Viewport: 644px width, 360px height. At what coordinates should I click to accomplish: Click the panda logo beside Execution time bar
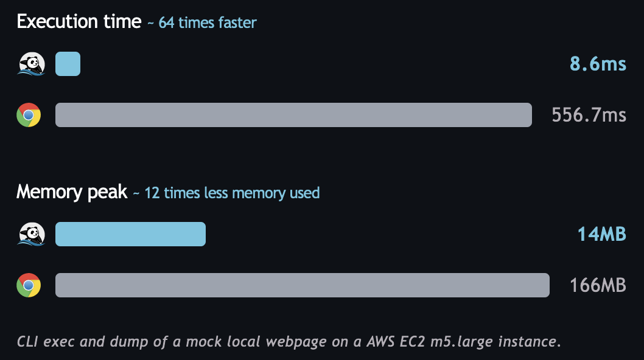tap(32, 64)
